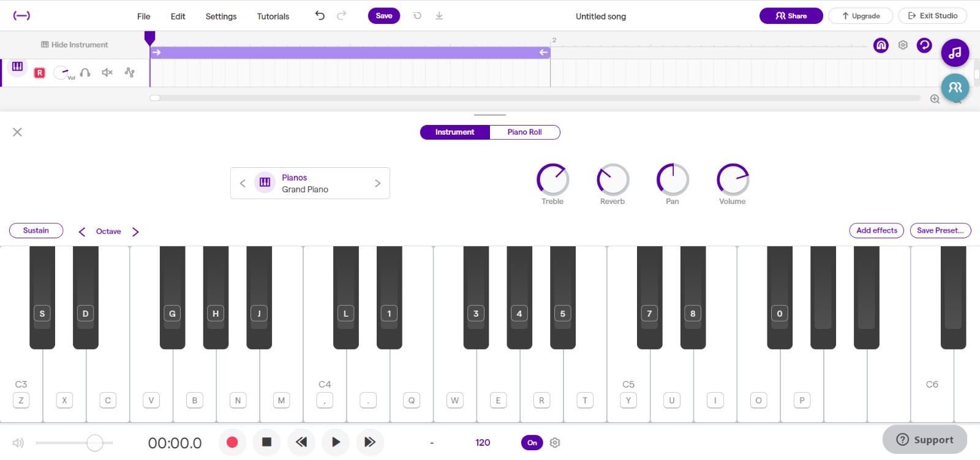Open the track's piano instrument icon
The image size is (980, 460).
[x=17, y=67]
